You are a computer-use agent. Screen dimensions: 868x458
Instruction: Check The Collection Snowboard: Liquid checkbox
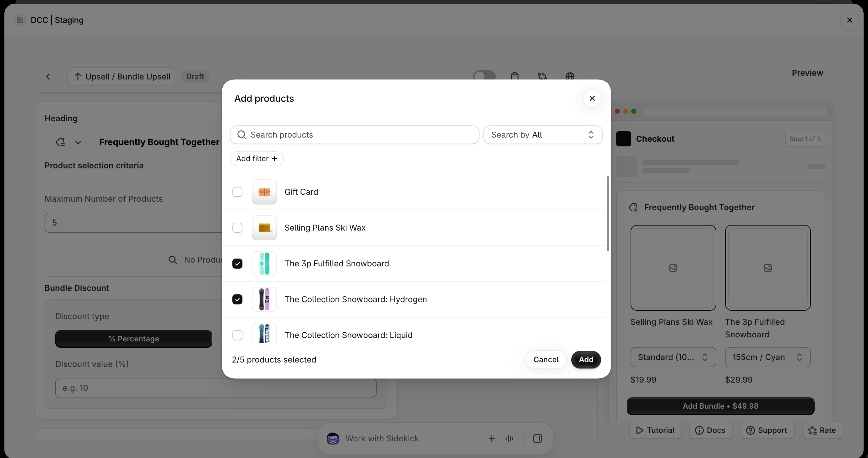click(237, 335)
